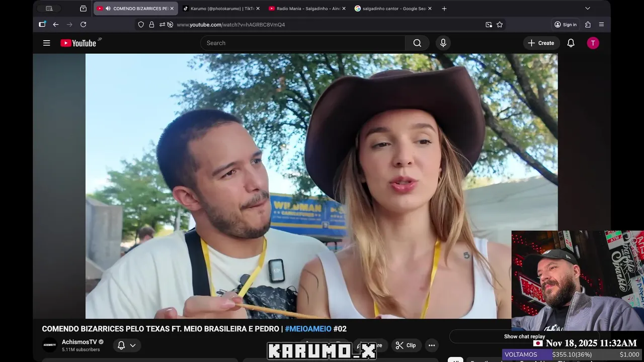Viewport: 644px width, 362px height.
Task: Open a new browser tab
Action: coord(444,9)
